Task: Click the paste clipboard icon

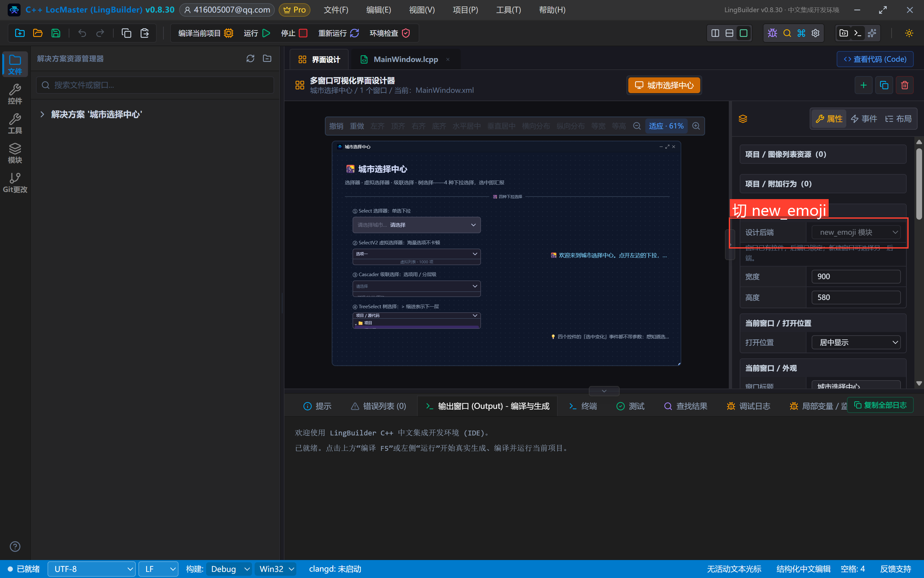Action: 144,33
